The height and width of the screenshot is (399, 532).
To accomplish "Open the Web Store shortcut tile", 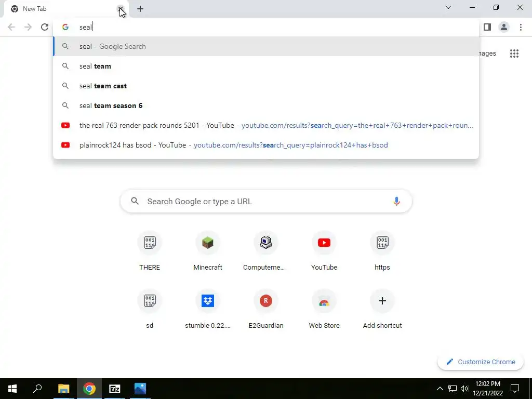I will (x=324, y=310).
